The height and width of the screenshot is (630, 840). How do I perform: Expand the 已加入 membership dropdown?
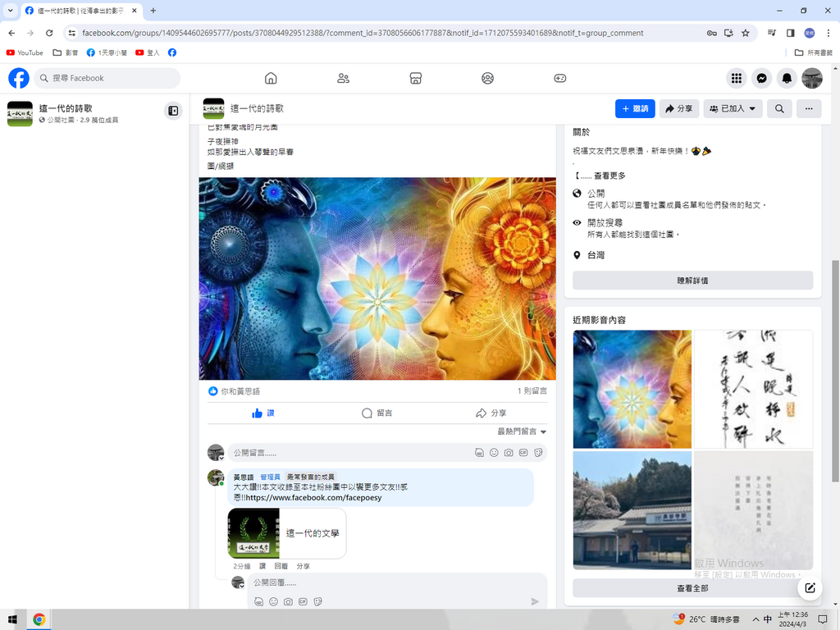(733, 108)
